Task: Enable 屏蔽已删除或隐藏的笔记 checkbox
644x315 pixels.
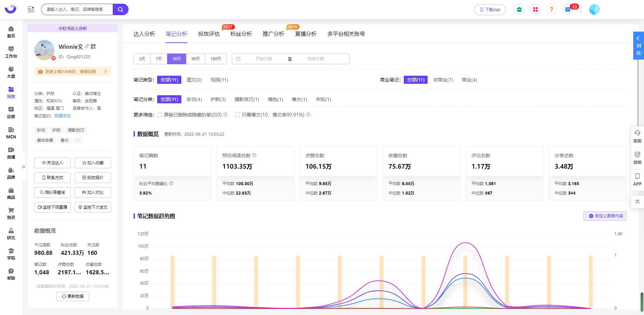Action: [x=160, y=115]
